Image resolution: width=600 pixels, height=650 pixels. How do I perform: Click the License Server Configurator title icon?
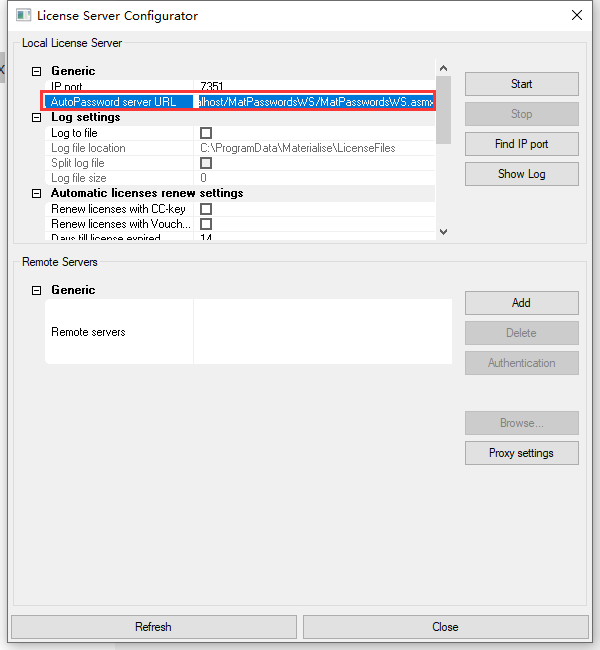click(x=23, y=15)
